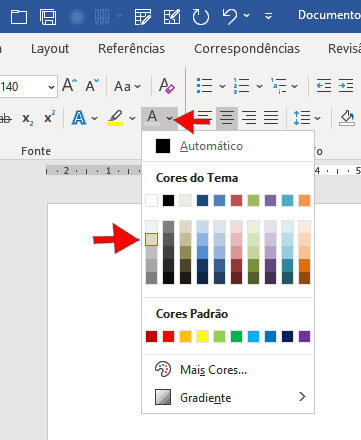Pick the black theme color swatch in top row
This screenshot has width=361, height=440.
tap(168, 201)
